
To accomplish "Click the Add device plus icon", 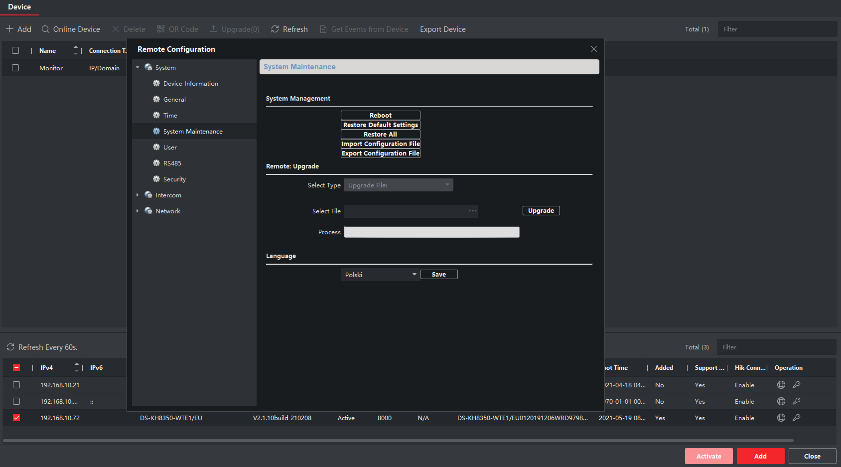I will tap(10, 29).
